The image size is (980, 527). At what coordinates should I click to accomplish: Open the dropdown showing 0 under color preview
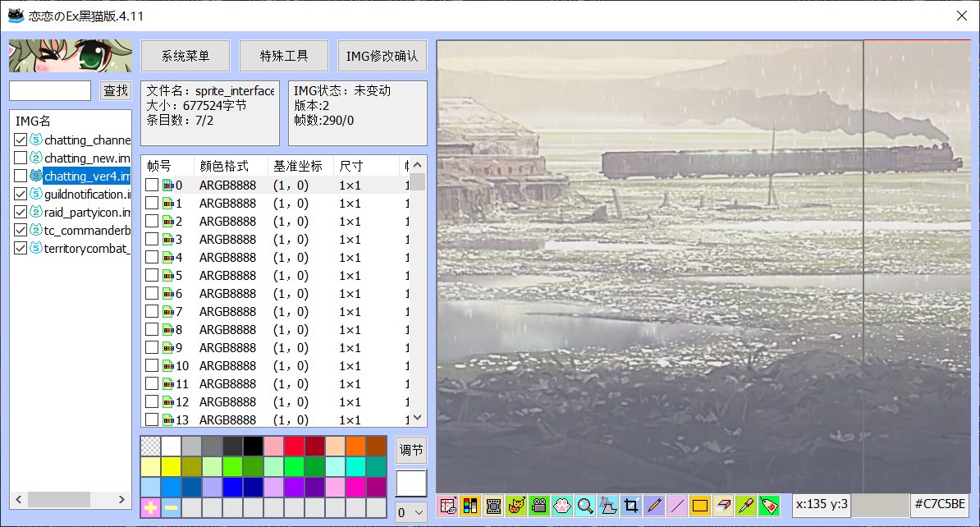pyautogui.click(x=410, y=512)
